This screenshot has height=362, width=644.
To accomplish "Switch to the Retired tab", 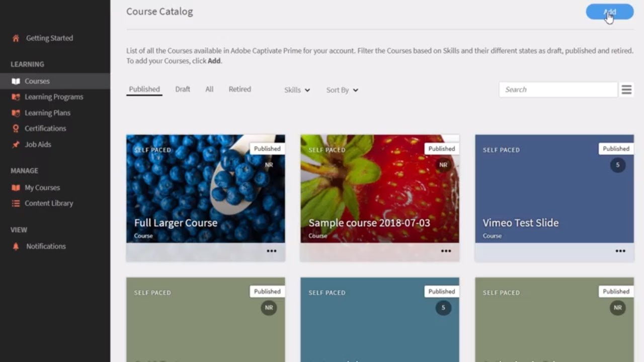I will pyautogui.click(x=239, y=89).
